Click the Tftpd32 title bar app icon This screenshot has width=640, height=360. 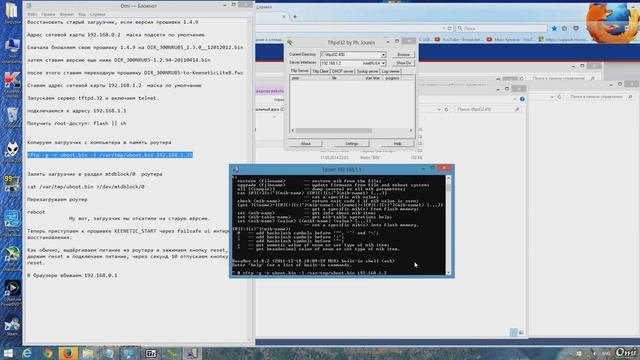pyautogui.click(x=290, y=42)
